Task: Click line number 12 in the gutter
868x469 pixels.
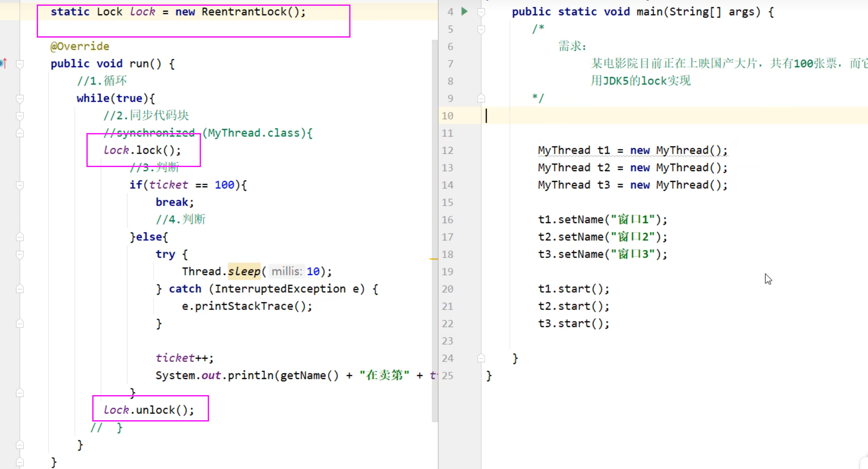Action: pyautogui.click(x=448, y=151)
